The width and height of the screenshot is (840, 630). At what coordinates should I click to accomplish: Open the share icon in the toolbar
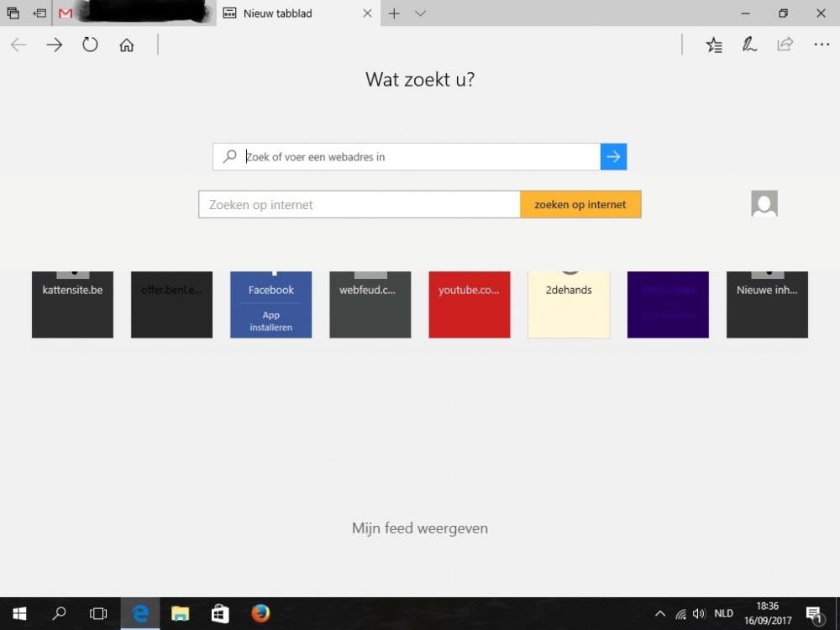[785, 45]
